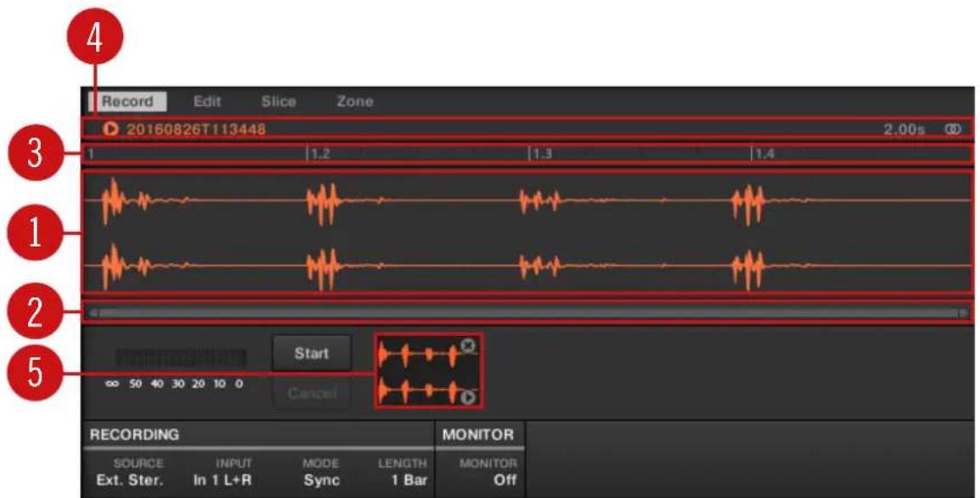The height and width of the screenshot is (498, 980).
Task: Click the 2.00s sample length value
Action: [x=904, y=129]
